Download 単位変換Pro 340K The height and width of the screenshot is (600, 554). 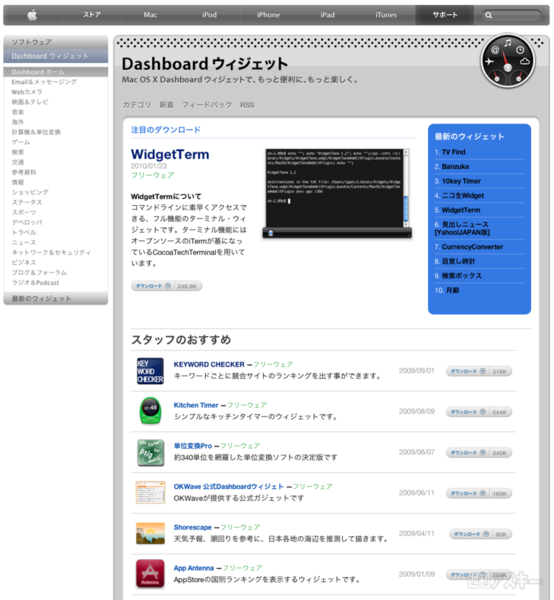pos(479,453)
